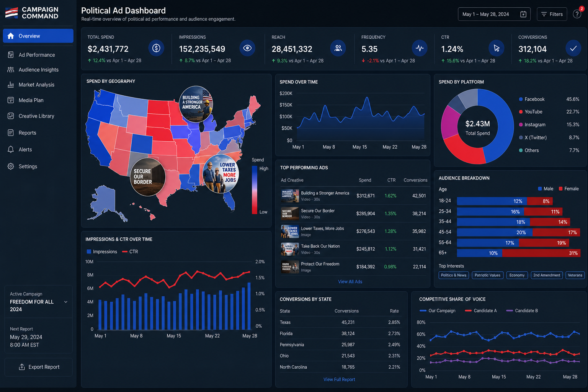Viewport: 588px width, 392px height.
Task: Click the Alerts bell icon
Action: point(11,150)
